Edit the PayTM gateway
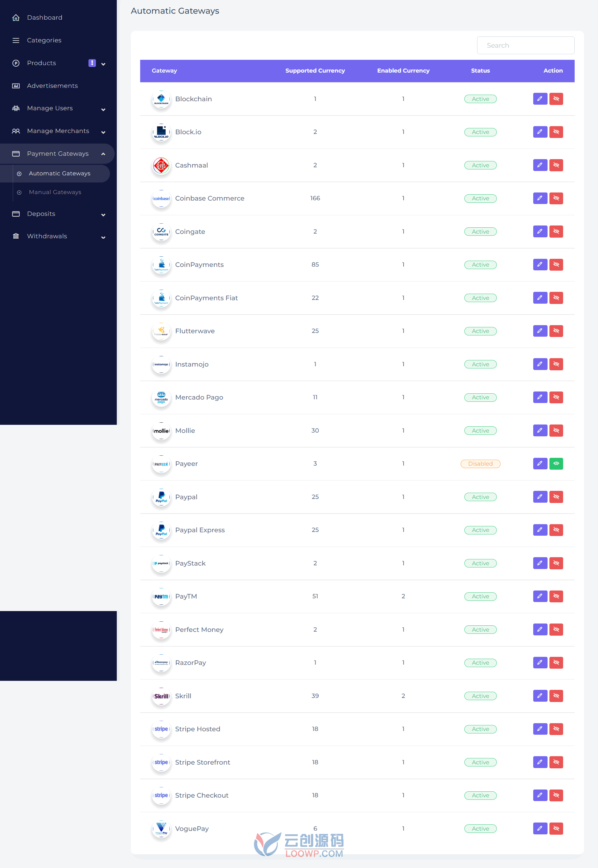Viewport: 598px width, 868px height. click(x=540, y=596)
